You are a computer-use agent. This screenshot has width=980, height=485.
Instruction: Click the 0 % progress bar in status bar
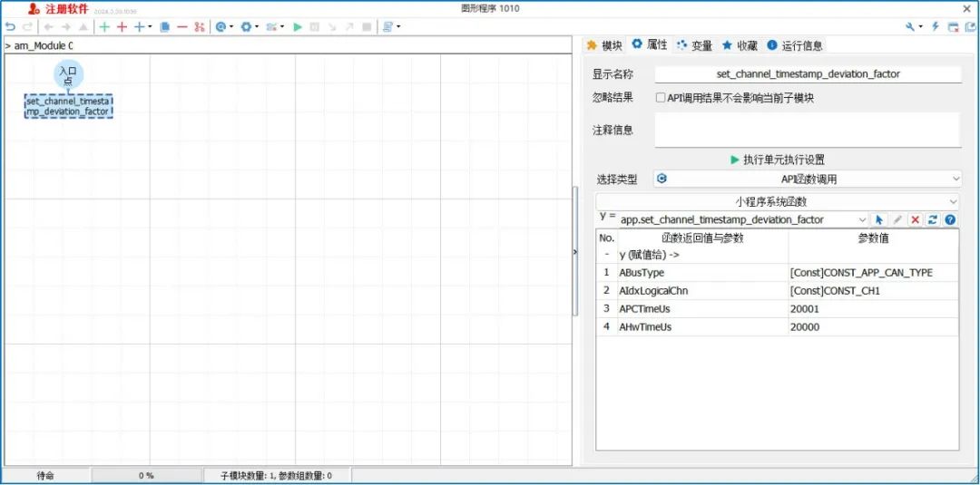pos(147,476)
